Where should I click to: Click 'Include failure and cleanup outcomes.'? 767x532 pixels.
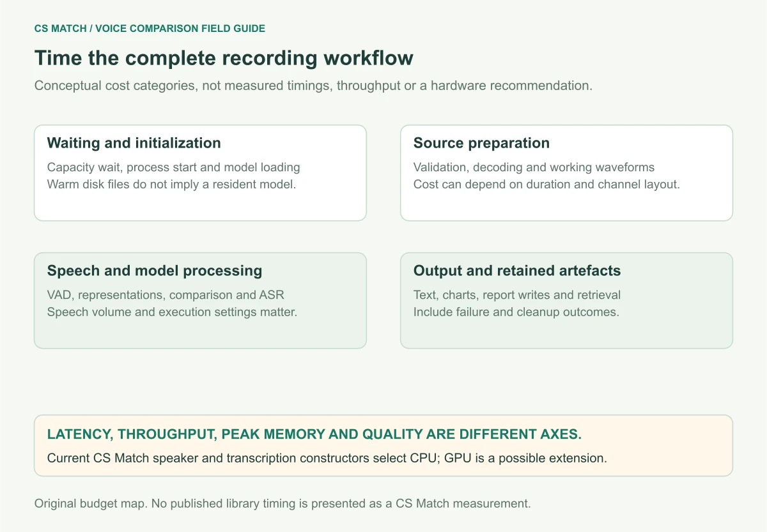tap(516, 312)
